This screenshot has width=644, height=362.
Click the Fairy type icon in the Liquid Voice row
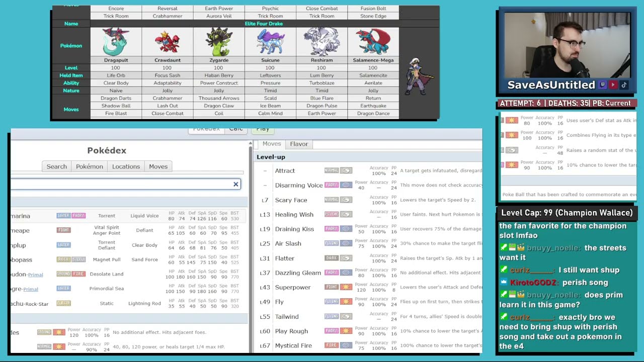78,216
